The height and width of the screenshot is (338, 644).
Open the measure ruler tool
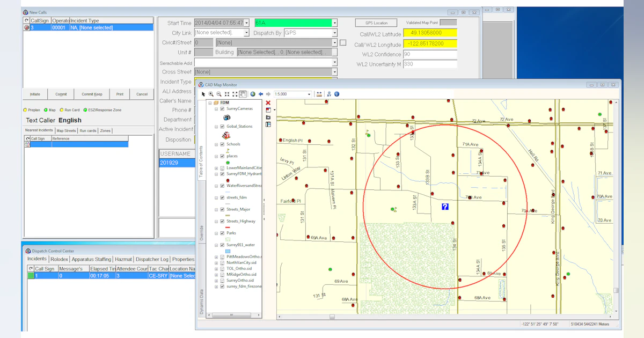pos(319,94)
